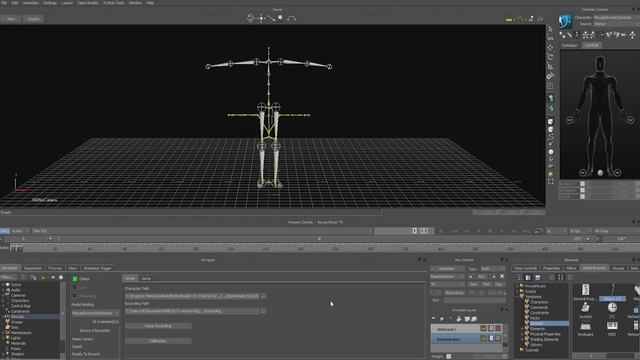Click the Display button in the Viewer
640x360 pixels.
tap(33, 19)
